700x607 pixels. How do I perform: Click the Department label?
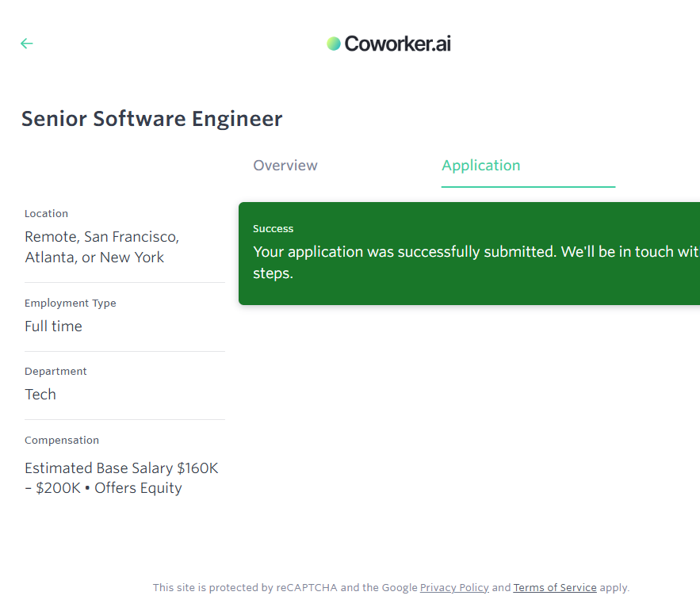click(x=55, y=372)
